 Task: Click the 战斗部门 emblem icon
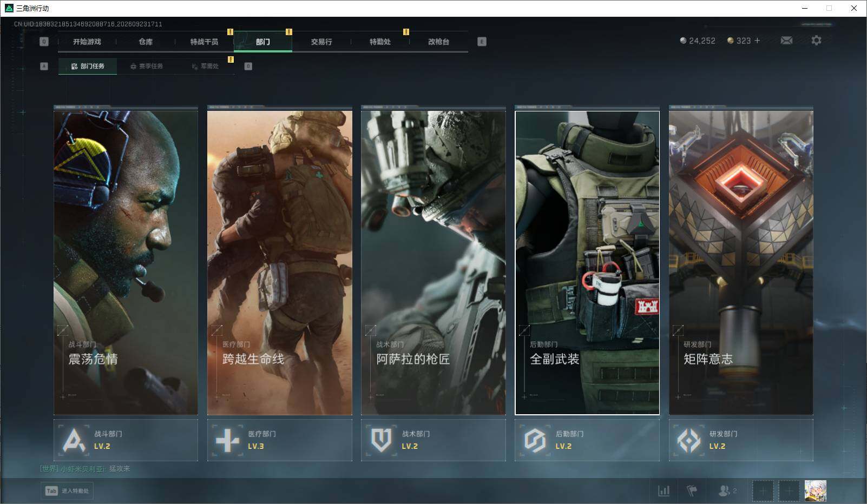click(x=74, y=440)
